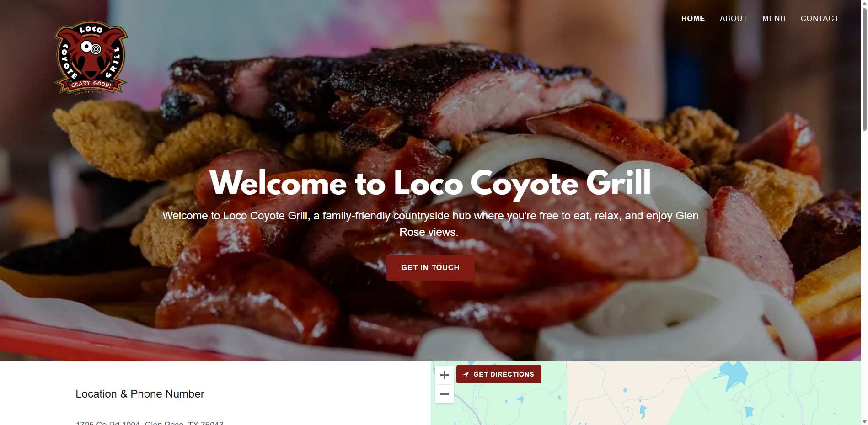Image resolution: width=868 pixels, height=425 pixels.
Task: Select the address text 1795 Co Rd 1004
Action: [x=108, y=423]
